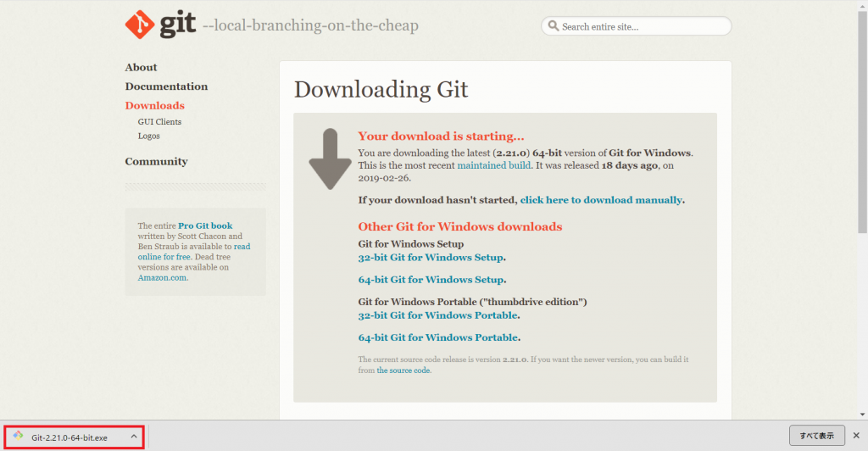Click the 'Git for Windows Setup' label
The width and height of the screenshot is (868, 451).
tap(411, 244)
